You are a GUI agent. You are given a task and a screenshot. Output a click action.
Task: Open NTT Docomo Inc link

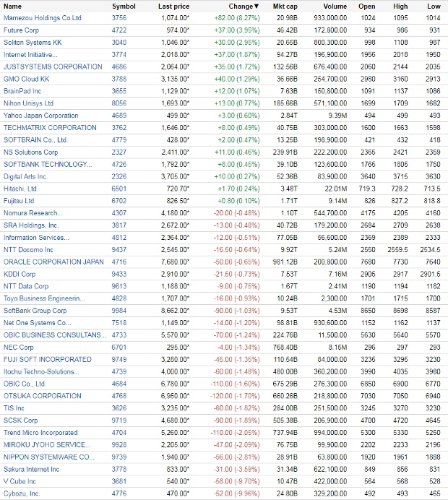tap(28, 250)
